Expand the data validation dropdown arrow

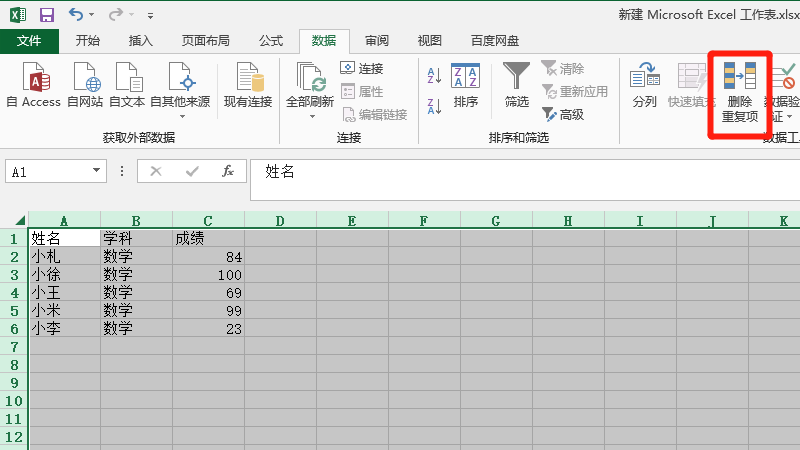point(789,117)
